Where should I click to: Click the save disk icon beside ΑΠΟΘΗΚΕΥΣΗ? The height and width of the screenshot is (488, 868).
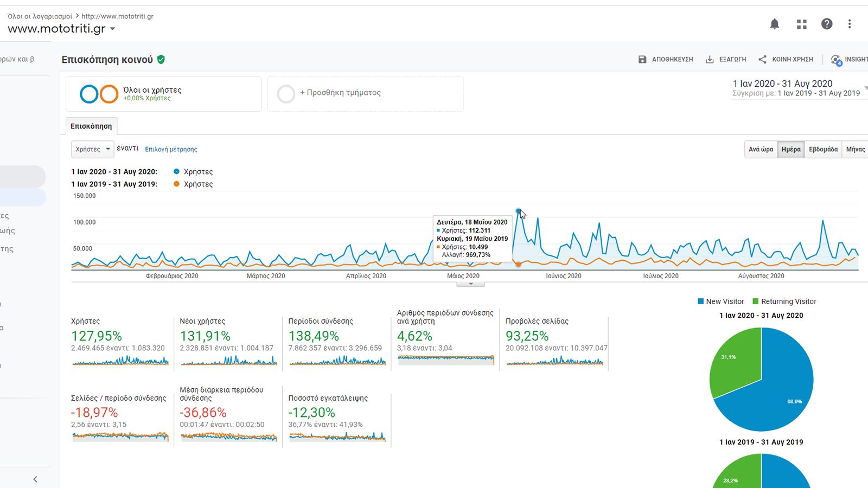coord(642,59)
